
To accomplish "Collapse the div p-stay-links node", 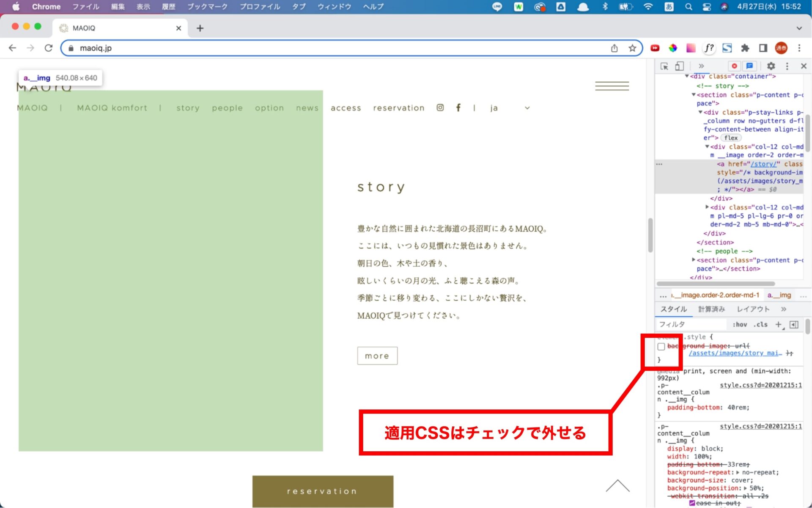I will pos(700,112).
